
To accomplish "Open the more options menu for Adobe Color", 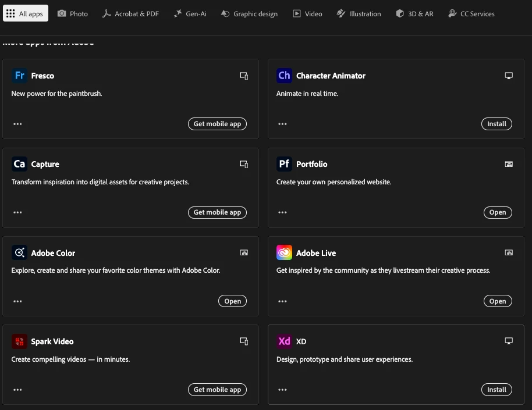I will click(17, 301).
